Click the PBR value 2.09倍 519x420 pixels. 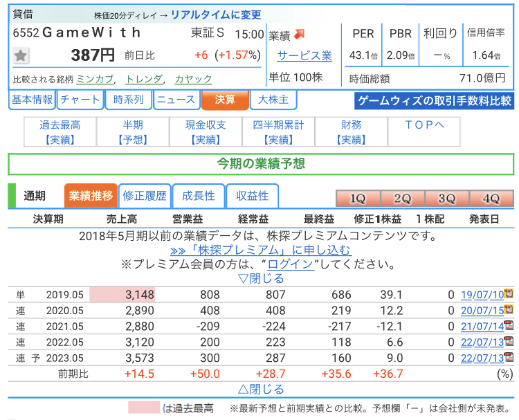tap(401, 55)
